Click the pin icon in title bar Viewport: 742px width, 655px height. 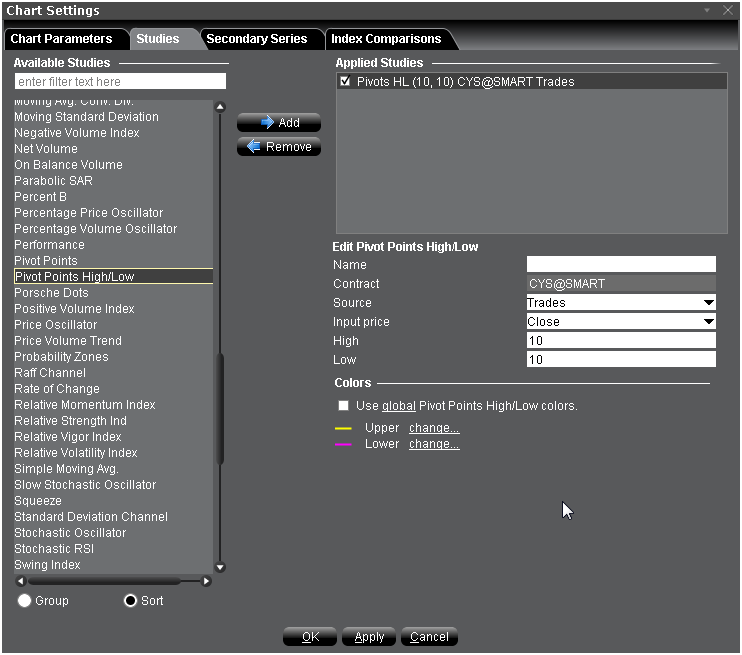point(707,10)
